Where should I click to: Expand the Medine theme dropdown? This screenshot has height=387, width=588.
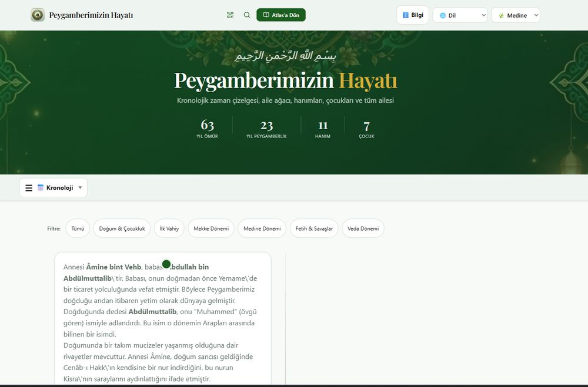pyautogui.click(x=516, y=15)
